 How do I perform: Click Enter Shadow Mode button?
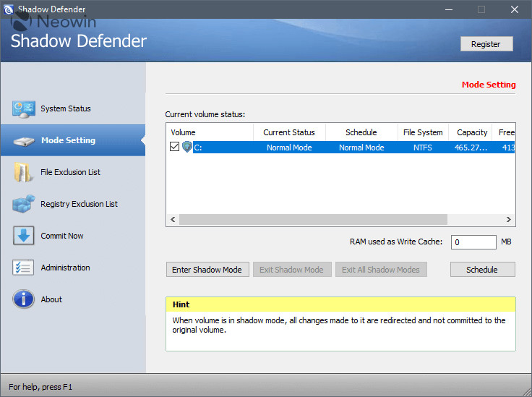click(x=207, y=270)
